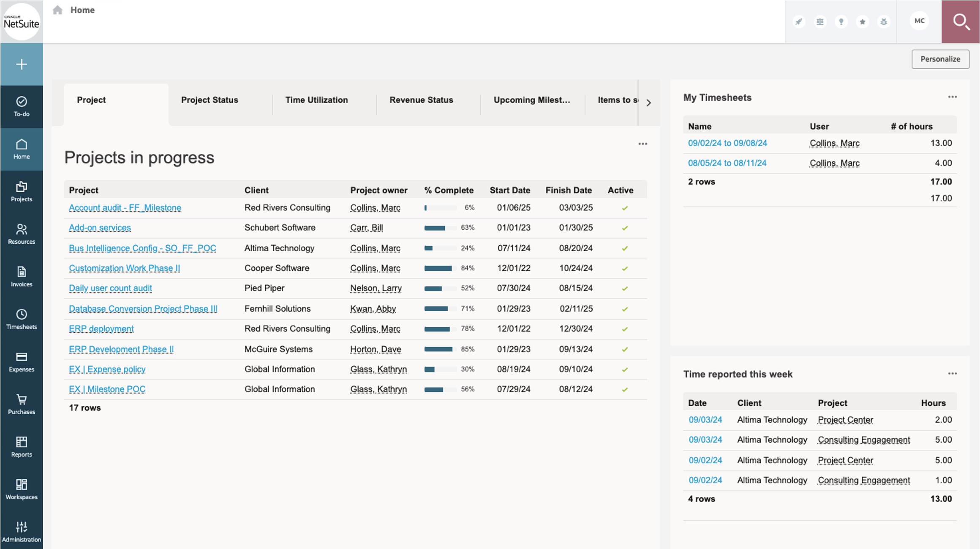Switch to the Time Utilization tab
The image size is (980, 549).
click(316, 100)
